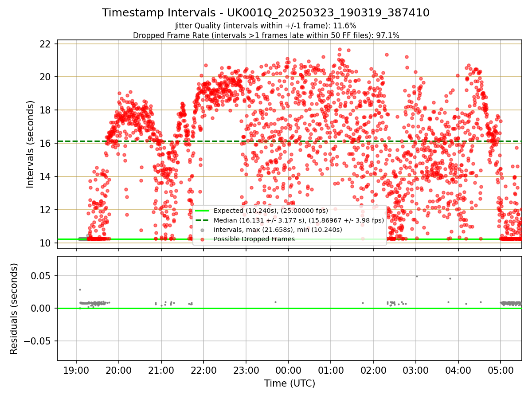532x399 pixels.
Task: Click the 01:00 x-axis tick label
Action: tap(331, 370)
